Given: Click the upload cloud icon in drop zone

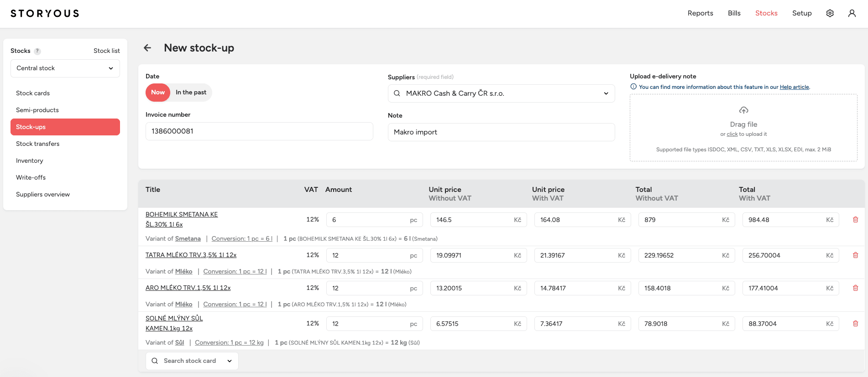Looking at the screenshot, I should click(x=743, y=110).
